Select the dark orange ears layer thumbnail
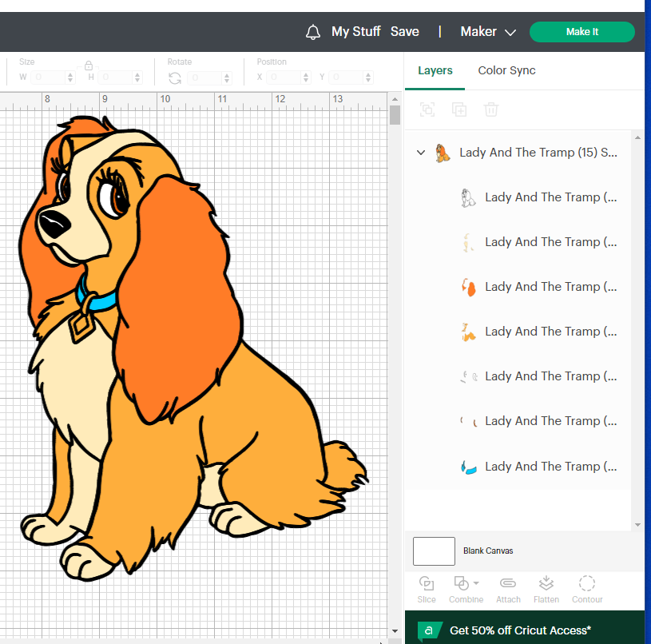651x644 pixels. coord(468,288)
